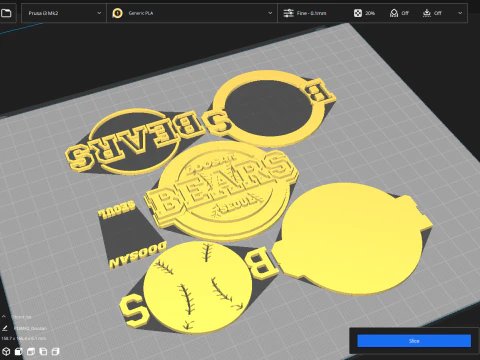Click the blue Slice button
The width and height of the screenshot is (480, 360).
coord(414,341)
